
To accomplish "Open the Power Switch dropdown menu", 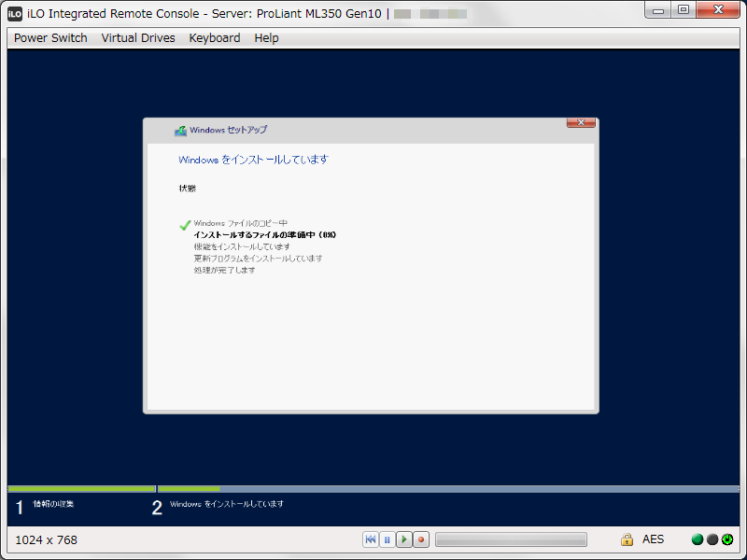I will [x=49, y=37].
